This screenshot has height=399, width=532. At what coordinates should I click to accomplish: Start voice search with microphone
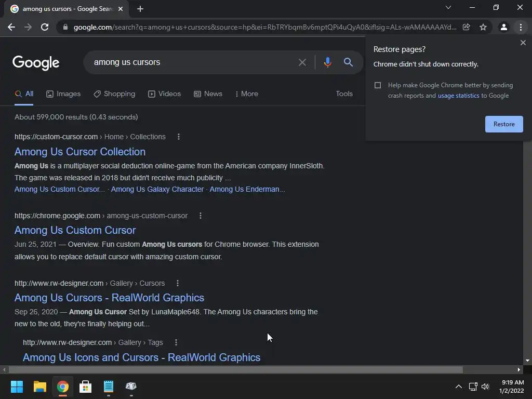point(327,62)
